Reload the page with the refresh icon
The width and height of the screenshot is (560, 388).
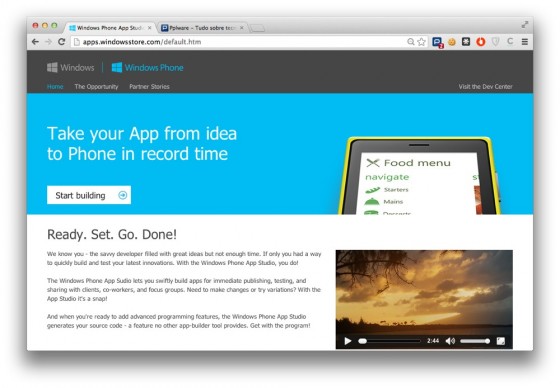61,42
